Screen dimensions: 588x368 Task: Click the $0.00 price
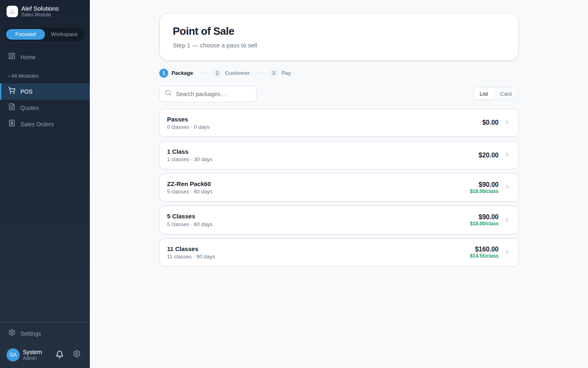(490, 122)
